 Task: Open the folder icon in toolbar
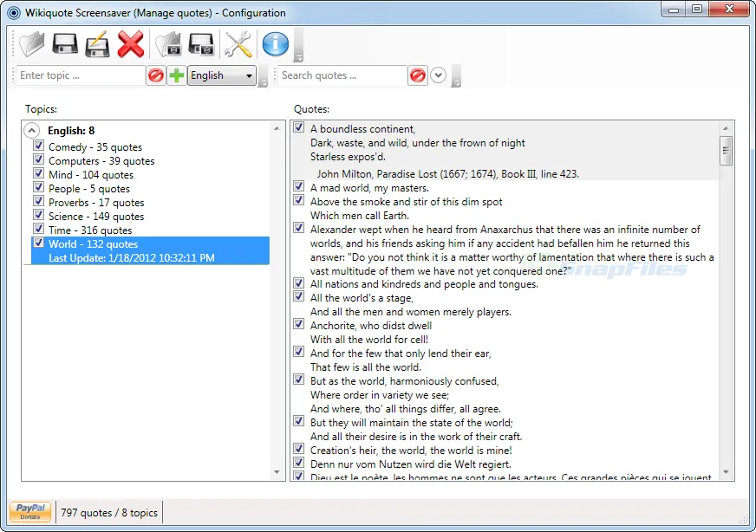[x=32, y=44]
